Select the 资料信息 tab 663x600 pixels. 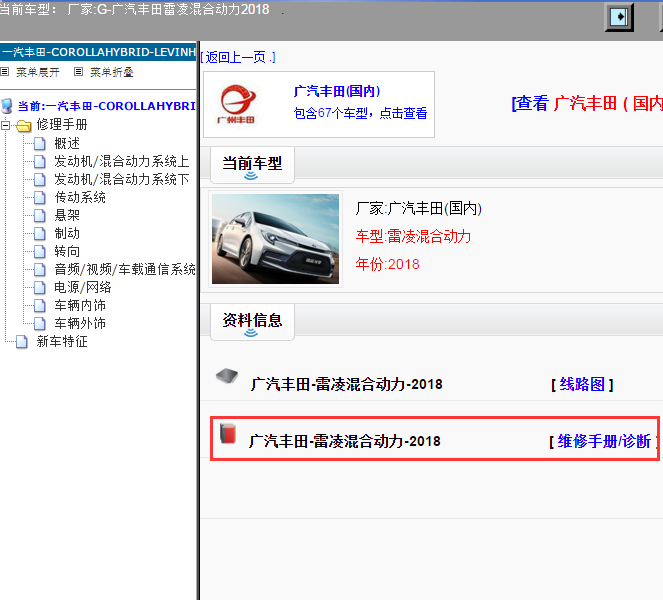click(252, 322)
